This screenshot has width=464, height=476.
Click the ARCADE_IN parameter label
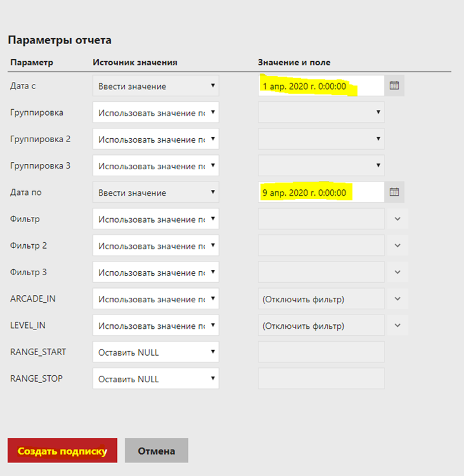click(33, 299)
